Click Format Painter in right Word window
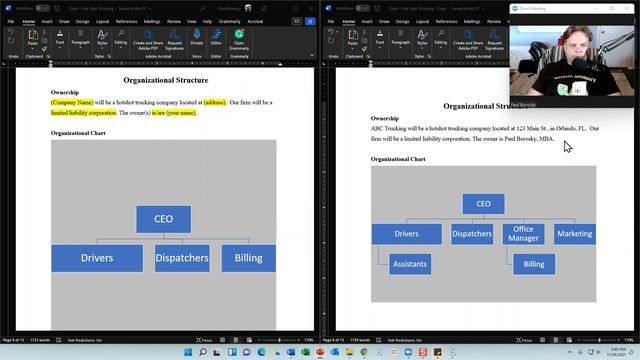Screen dimensions: 640x360 [364, 49]
